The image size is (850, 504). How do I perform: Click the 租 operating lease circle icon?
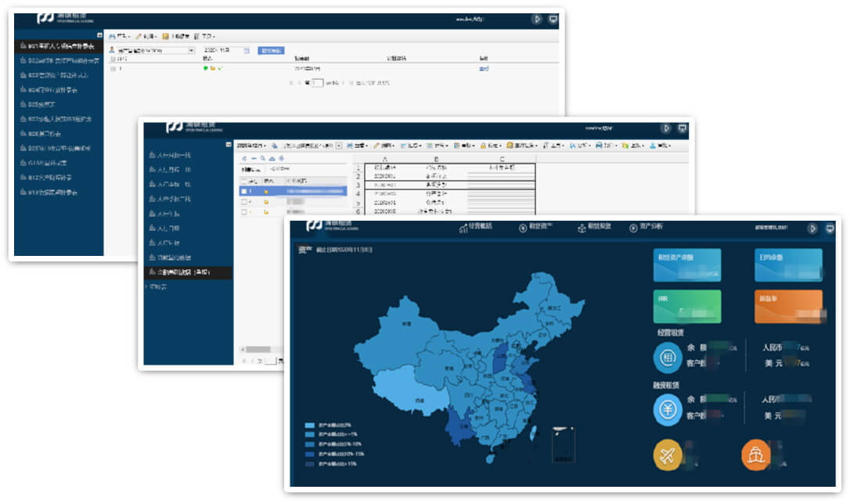pyautogui.click(x=668, y=358)
